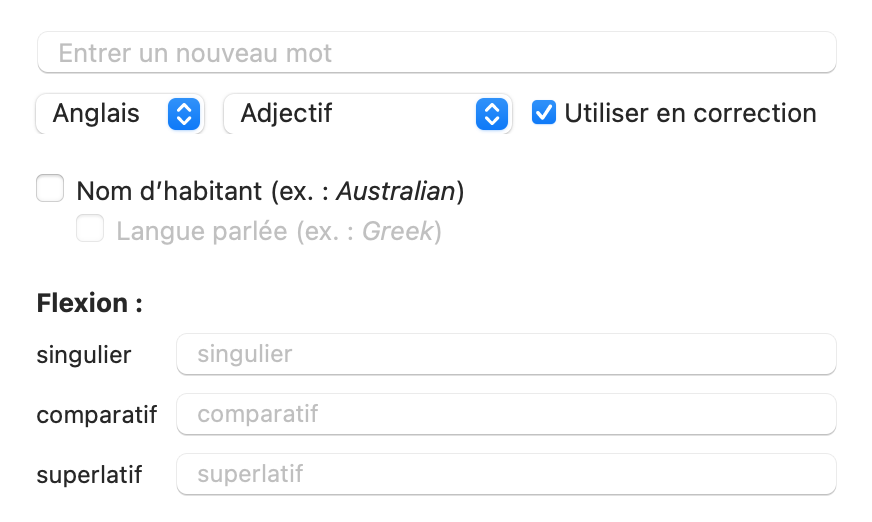Click the blue arrows icon beside Anglais
The image size is (872, 522).
pos(182,114)
